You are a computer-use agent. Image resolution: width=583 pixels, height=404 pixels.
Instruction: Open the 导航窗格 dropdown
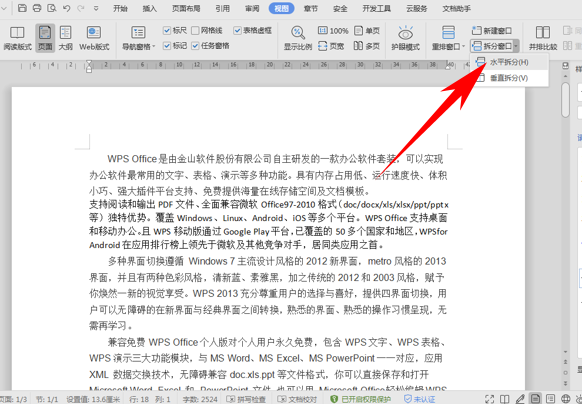click(138, 38)
